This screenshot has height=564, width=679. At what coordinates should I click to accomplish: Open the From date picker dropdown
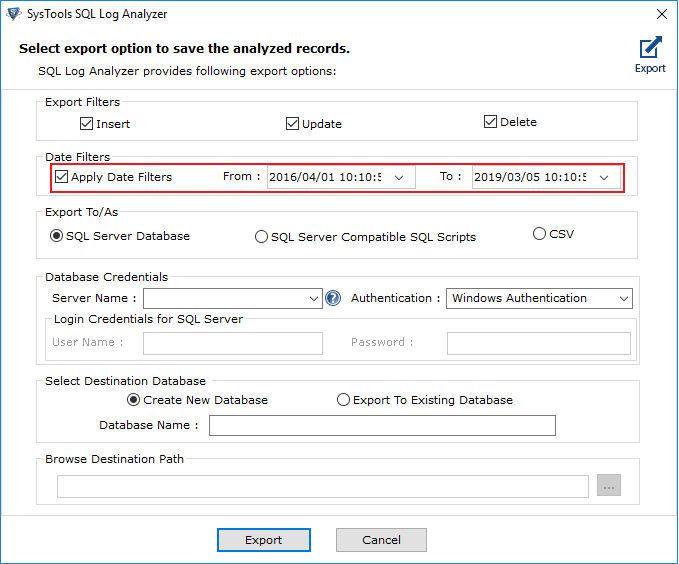(x=399, y=178)
